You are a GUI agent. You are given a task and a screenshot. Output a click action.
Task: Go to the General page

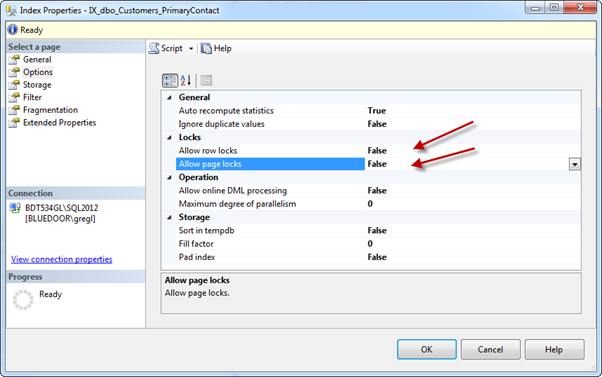37,60
